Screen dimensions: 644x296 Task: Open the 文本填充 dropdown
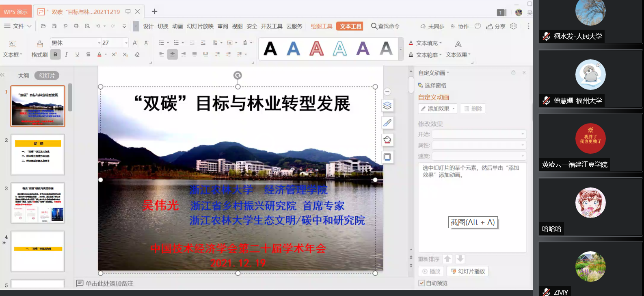click(426, 43)
